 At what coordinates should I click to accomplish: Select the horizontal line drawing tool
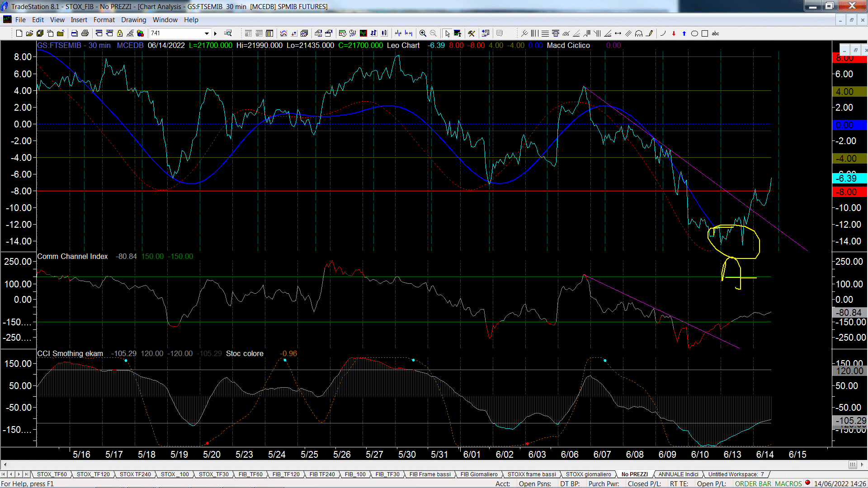pyautogui.click(x=545, y=33)
